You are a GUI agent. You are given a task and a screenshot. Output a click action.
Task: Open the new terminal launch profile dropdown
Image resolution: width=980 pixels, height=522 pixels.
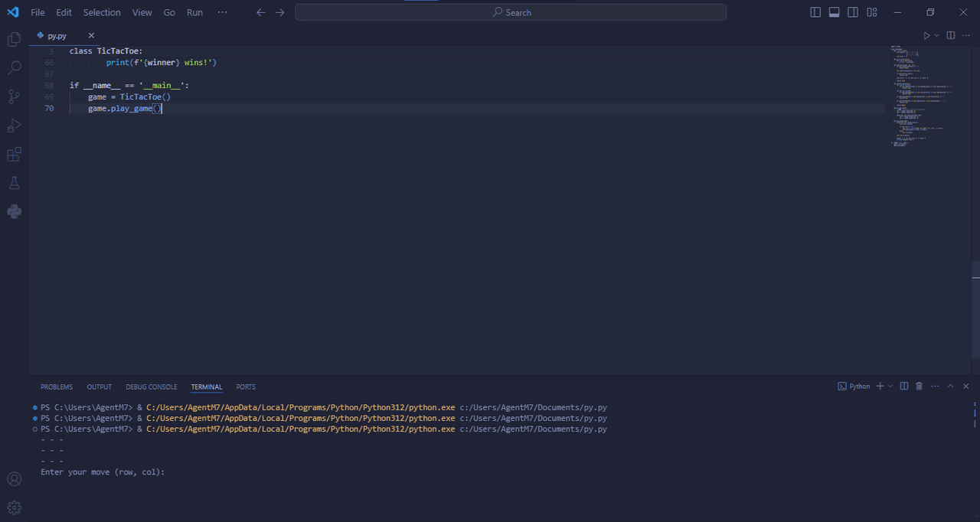click(x=890, y=387)
